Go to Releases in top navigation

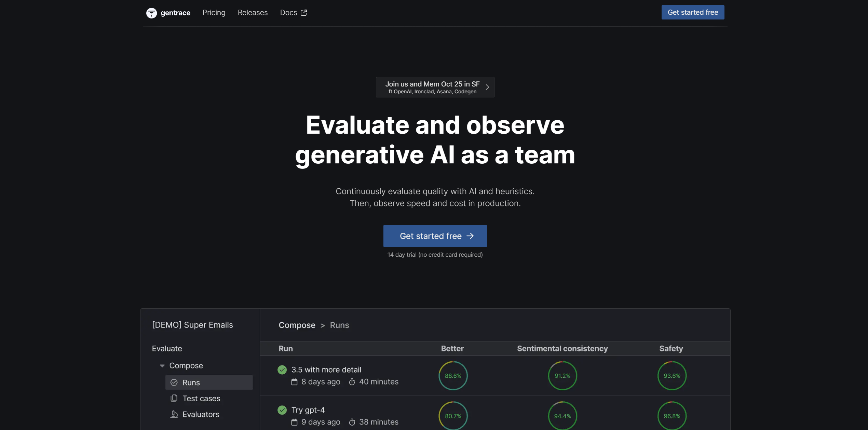(253, 13)
